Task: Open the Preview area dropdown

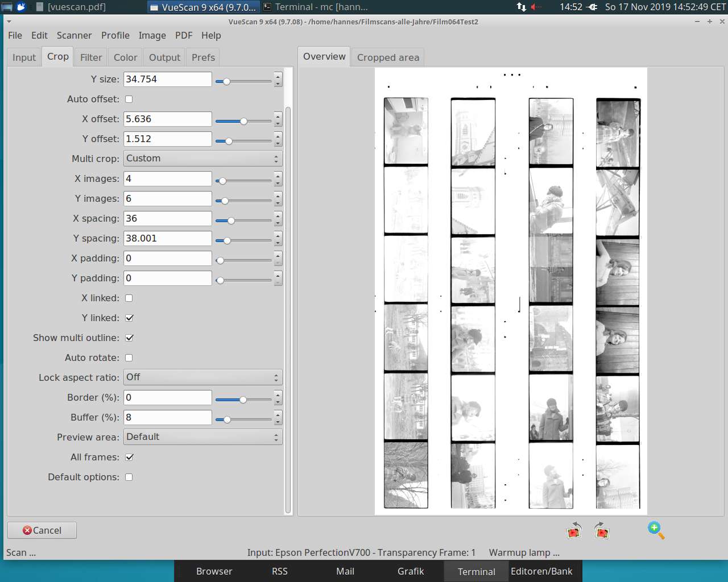Action: [x=202, y=437]
